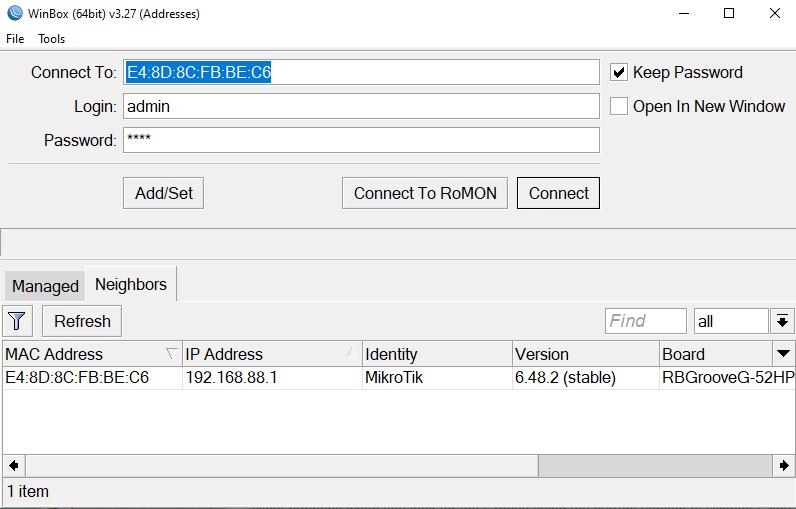Open the File menu
Screen dimensions: 796x509
pyautogui.click(x=15, y=39)
